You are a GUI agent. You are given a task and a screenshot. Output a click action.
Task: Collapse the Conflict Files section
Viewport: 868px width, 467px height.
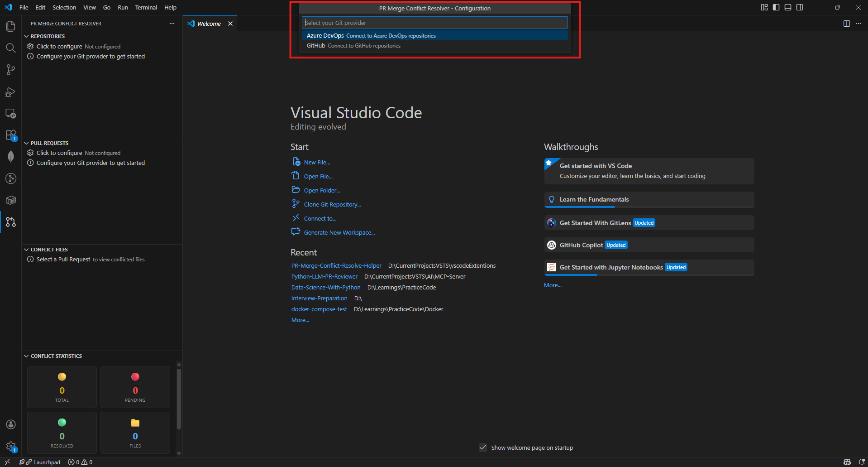click(26, 250)
